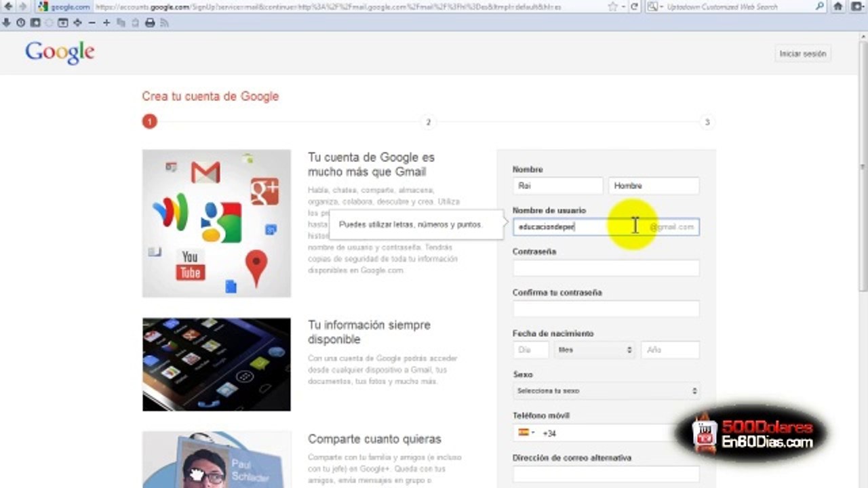This screenshot has width=868, height=488.
Task: Click the paste clipboard icon in toolbar
Action: pyautogui.click(x=135, y=22)
